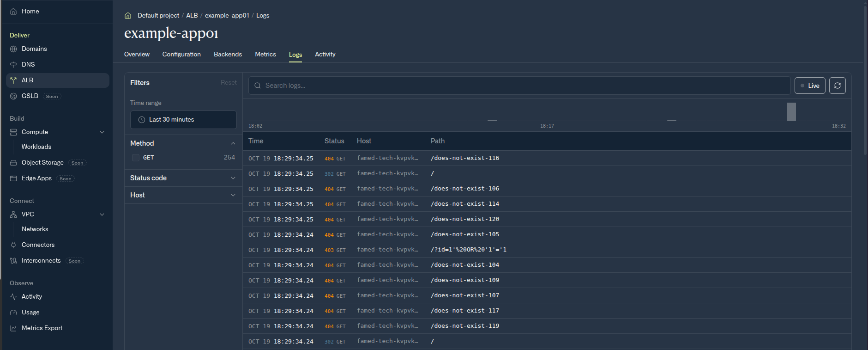Click the DNS signpost icon
This screenshot has width=868, height=350.
point(13,65)
